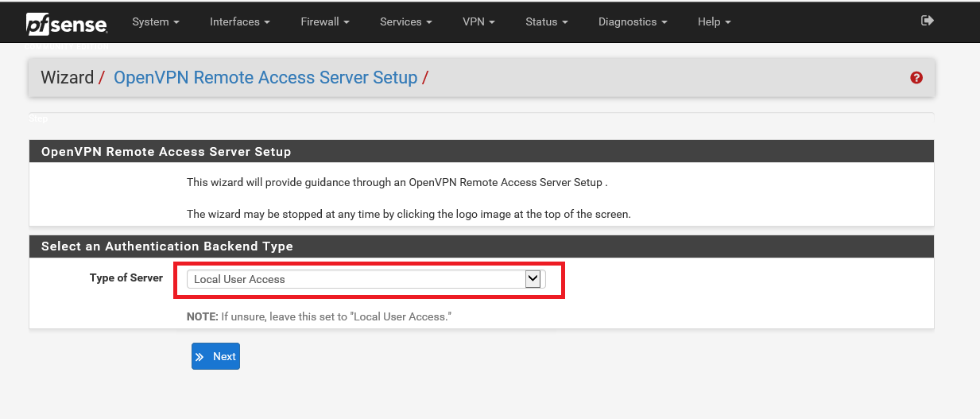Open the Type of Server dropdown
This screenshot has height=419, width=980.
366,279
